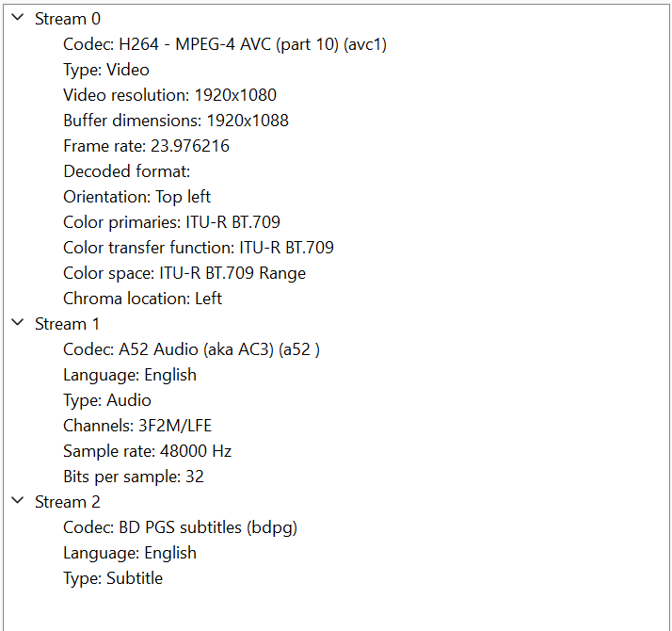Select the Stream 2 tree node

point(68,502)
